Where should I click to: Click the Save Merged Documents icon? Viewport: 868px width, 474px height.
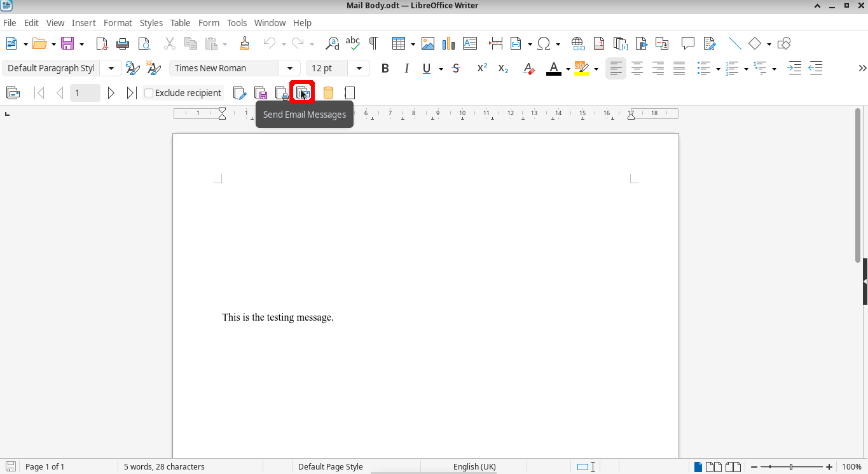coord(260,93)
